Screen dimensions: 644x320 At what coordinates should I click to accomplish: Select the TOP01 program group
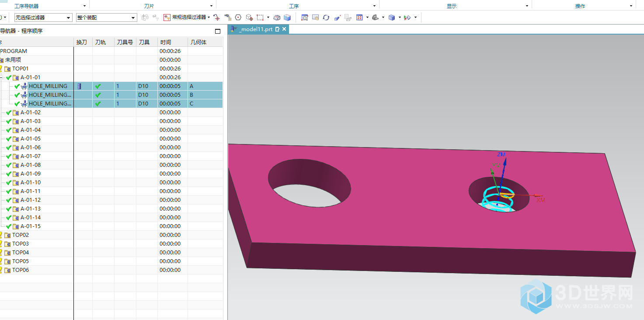(x=20, y=69)
